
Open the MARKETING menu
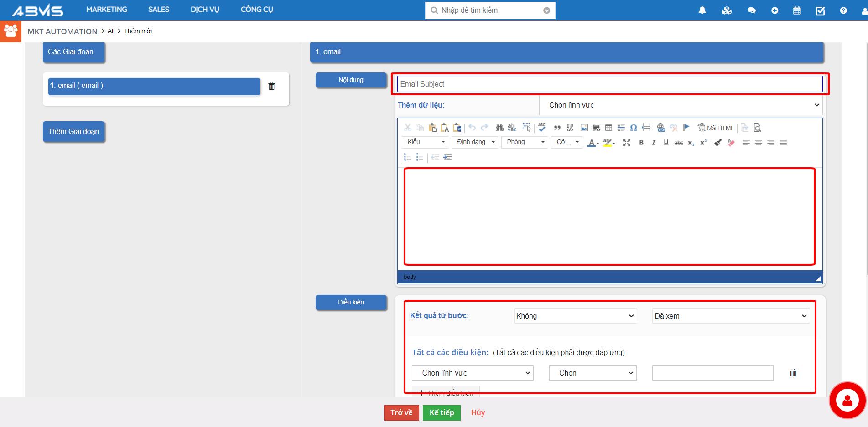pos(107,10)
